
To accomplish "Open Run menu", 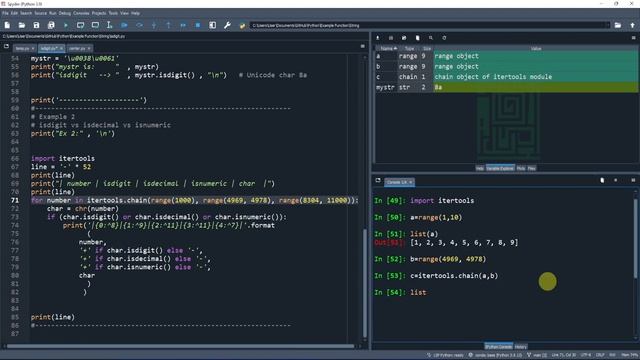I will click(53, 13).
